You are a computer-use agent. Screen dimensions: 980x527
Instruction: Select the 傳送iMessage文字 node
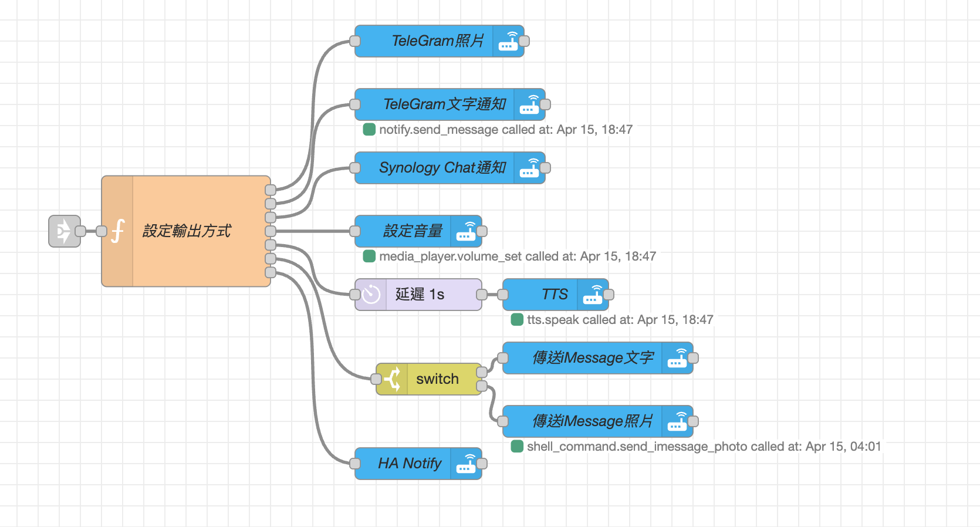pyautogui.click(x=593, y=358)
